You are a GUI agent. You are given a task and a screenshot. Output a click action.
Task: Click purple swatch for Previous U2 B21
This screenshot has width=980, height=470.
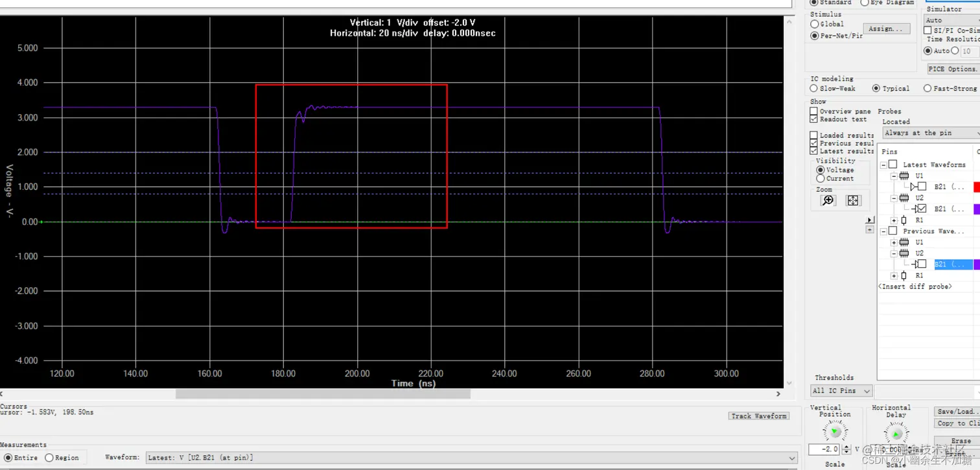[x=977, y=264]
